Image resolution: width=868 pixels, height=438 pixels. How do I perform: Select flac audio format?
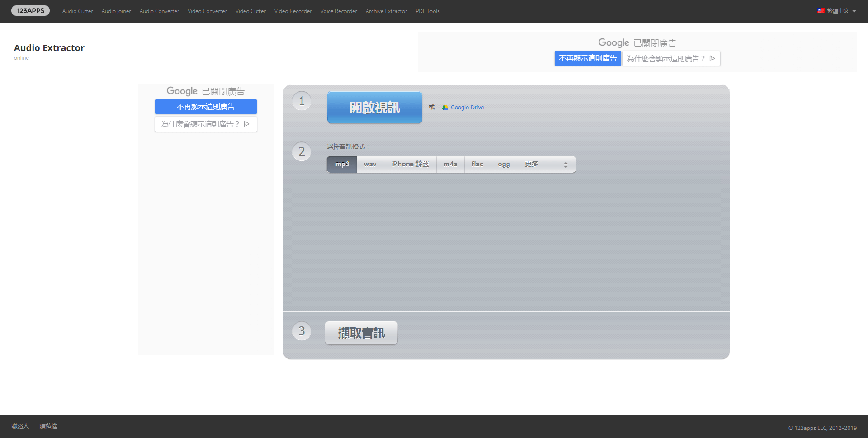click(477, 164)
